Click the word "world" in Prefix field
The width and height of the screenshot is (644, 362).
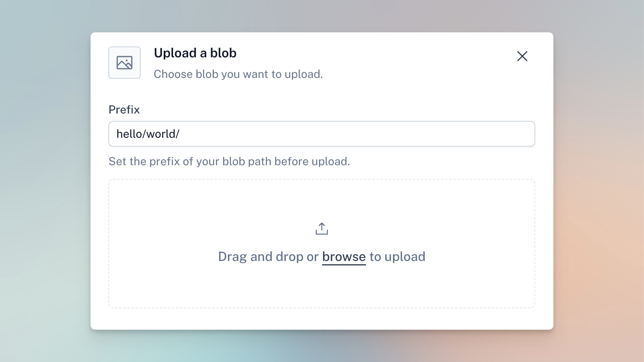[x=161, y=134]
